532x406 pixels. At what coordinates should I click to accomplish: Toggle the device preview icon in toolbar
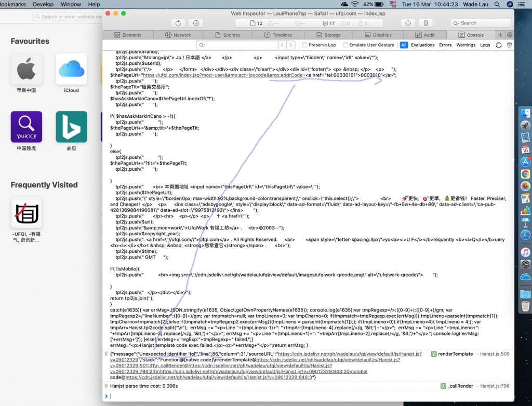(425, 23)
